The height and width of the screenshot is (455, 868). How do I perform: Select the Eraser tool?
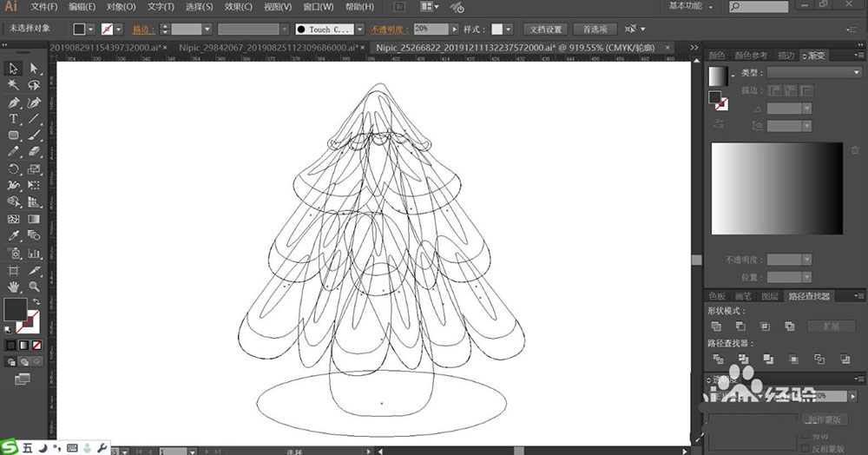(34, 152)
